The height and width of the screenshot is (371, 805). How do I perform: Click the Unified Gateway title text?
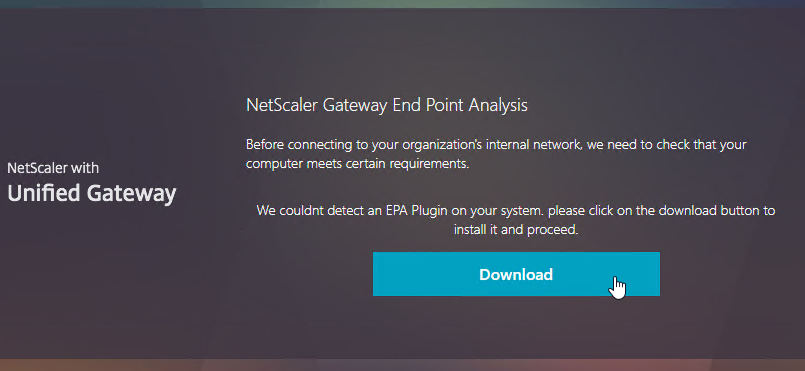click(x=92, y=193)
